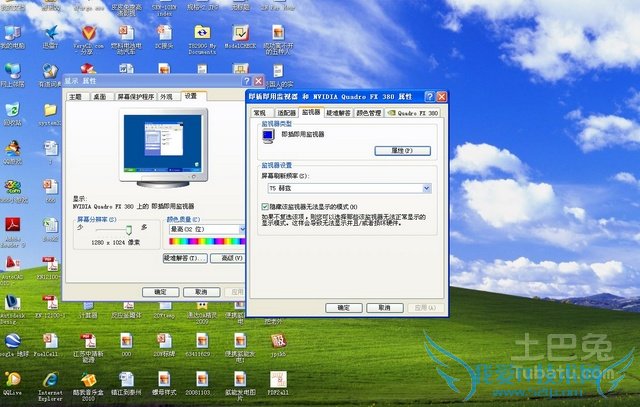The image size is (640, 407).
Task: Click the 屏幕分辨率 screen resolution slider
Action: click(127, 229)
